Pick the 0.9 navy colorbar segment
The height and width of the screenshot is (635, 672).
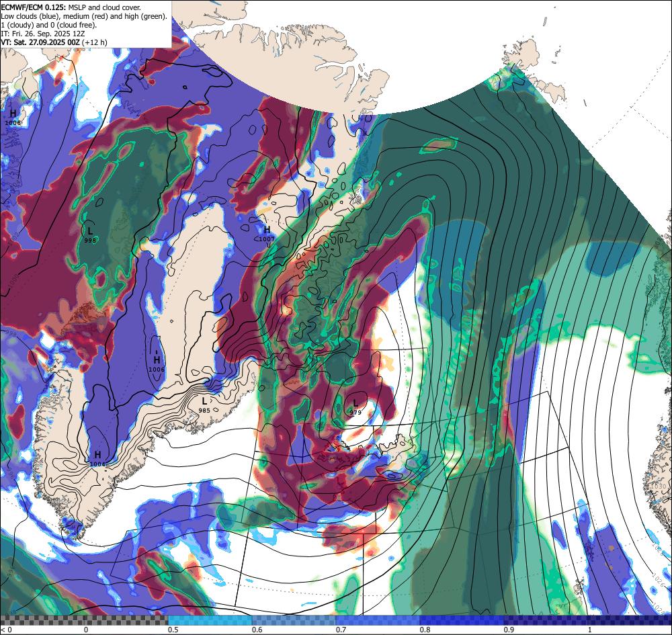[x=546, y=620]
